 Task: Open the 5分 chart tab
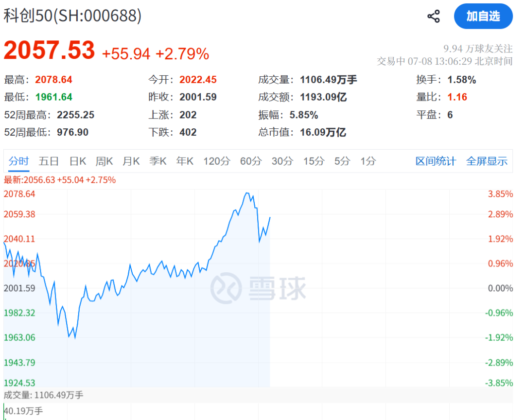[x=342, y=161]
